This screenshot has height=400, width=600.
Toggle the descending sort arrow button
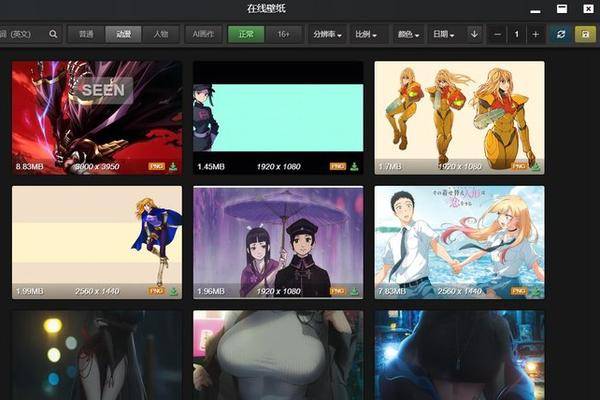[x=474, y=34]
